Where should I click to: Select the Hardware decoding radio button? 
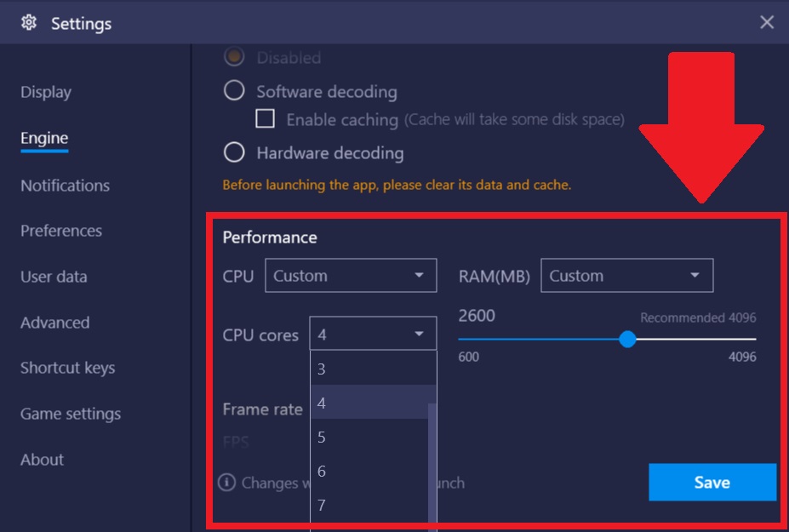coord(234,152)
